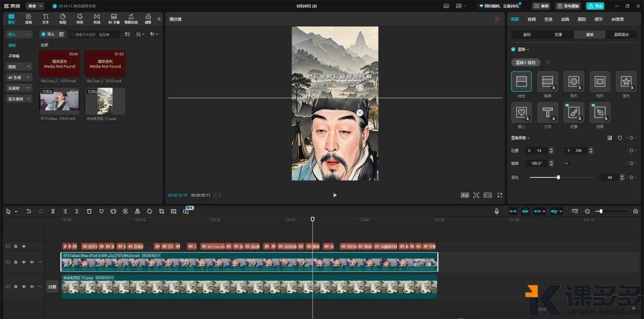Open the 菜单 dropdown in title bar
The image size is (644, 319).
pos(35,5)
